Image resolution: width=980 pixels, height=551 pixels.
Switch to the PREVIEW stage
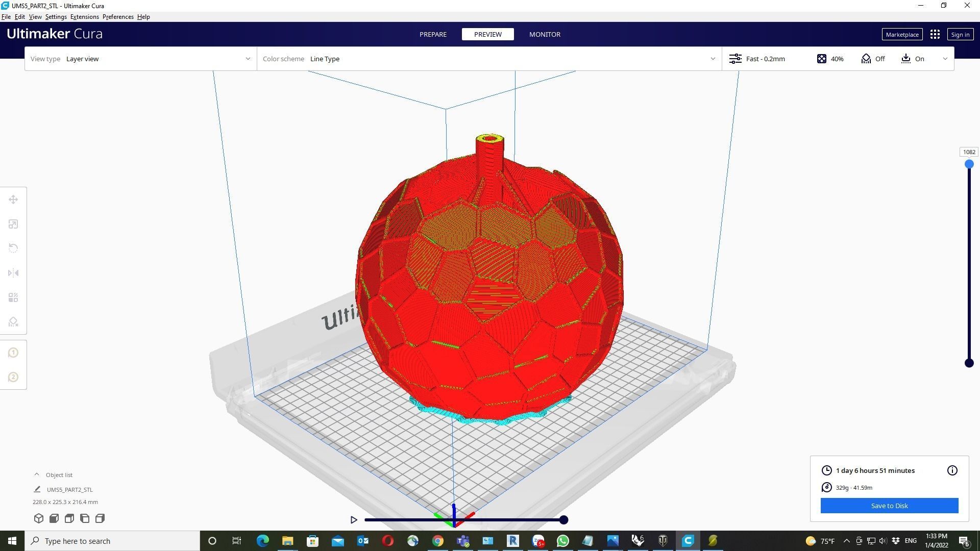(x=487, y=34)
